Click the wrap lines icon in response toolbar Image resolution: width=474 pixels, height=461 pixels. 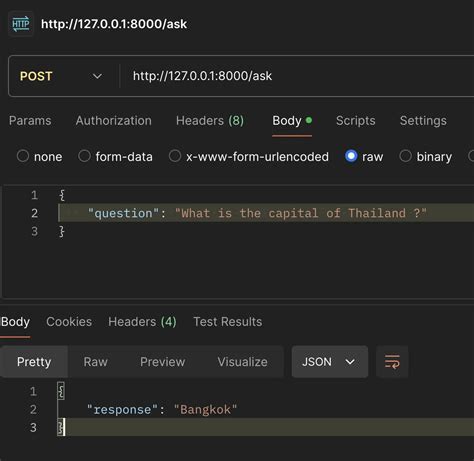392,362
